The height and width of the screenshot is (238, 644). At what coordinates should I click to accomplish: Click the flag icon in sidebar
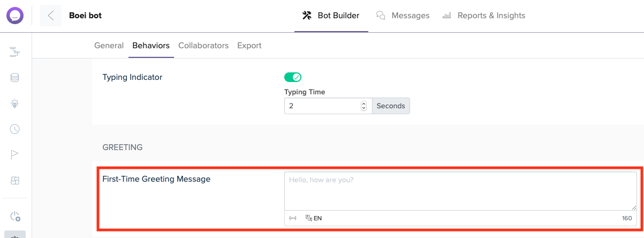pyautogui.click(x=15, y=155)
